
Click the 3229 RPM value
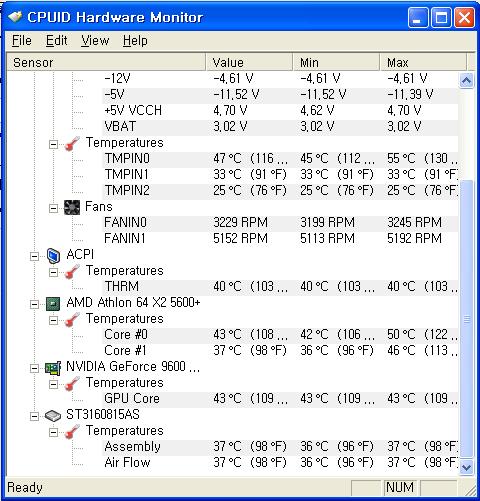[240, 222]
